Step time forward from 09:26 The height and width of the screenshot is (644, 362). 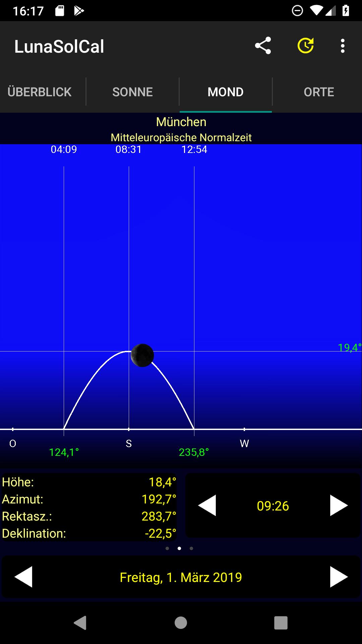pyautogui.click(x=339, y=505)
